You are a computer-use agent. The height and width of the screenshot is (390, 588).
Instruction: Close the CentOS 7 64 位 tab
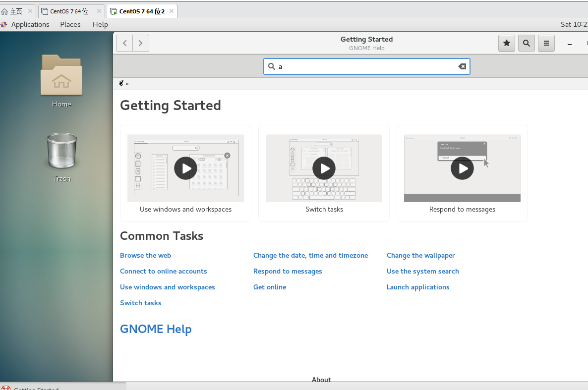tap(99, 11)
